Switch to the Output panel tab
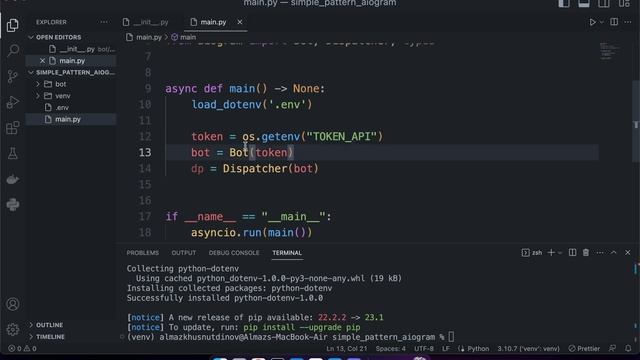640x360 pixels. pyautogui.click(x=184, y=253)
